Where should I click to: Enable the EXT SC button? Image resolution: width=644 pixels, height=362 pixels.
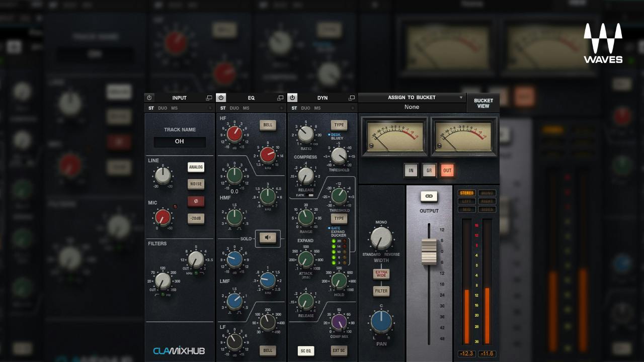coord(339,350)
